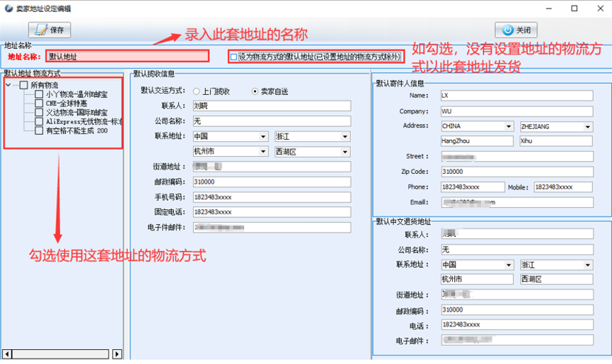Click the 关闭 close button with power icon
This screenshot has height=364, width=612.
tap(516, 30)
